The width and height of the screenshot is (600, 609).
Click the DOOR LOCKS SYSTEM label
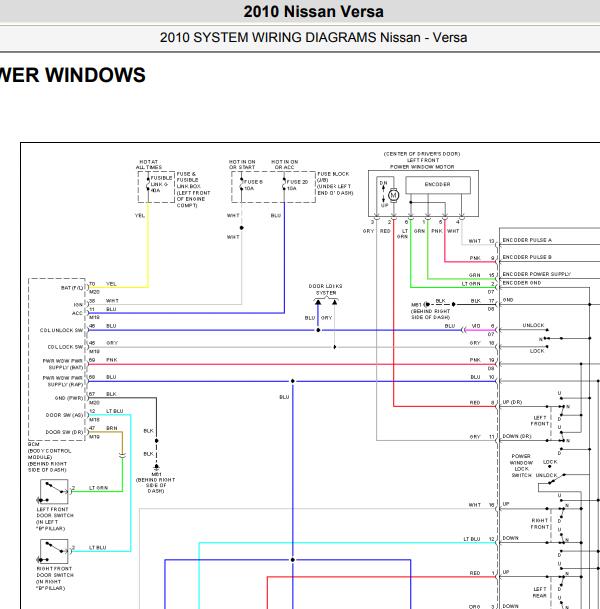coord(326,289)
